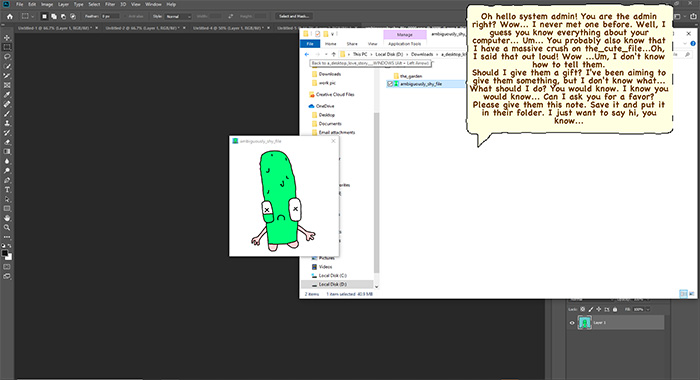
Task: Open the Window menu
Action: [153, 4]
